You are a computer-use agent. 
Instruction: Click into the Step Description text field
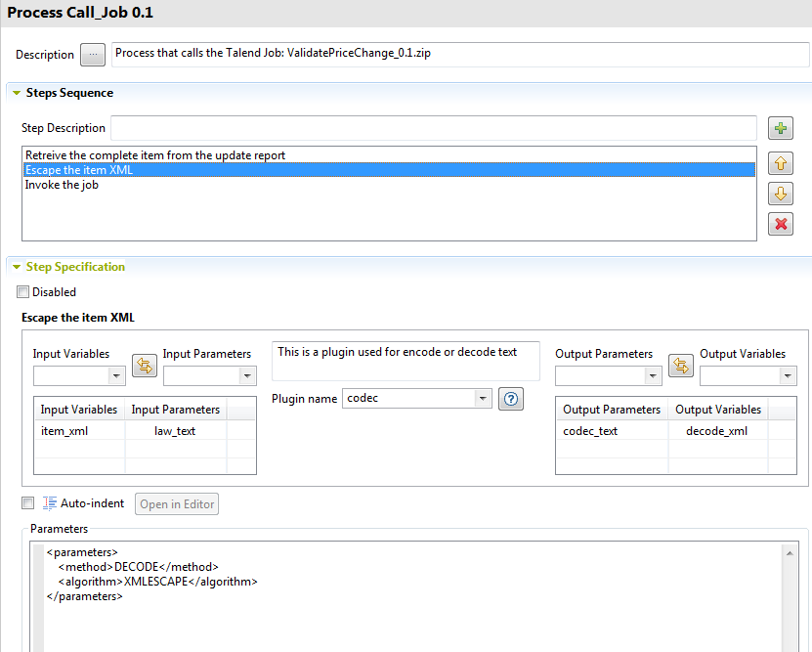433,128
